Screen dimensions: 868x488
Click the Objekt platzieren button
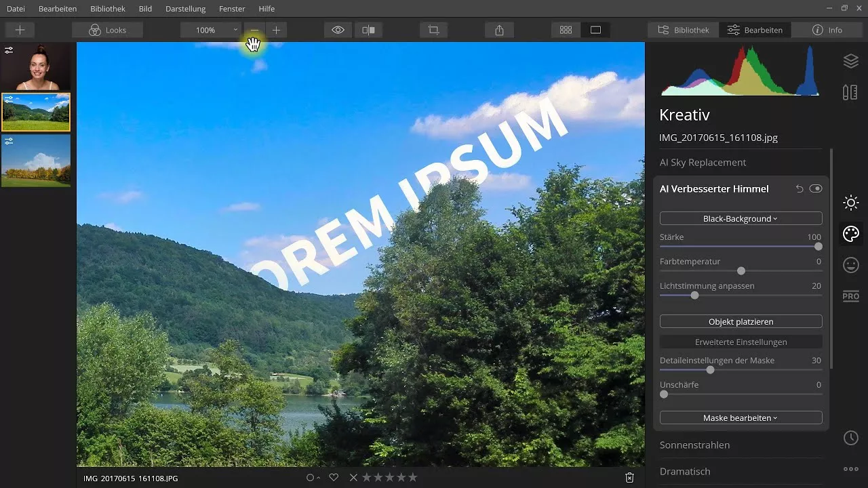741,321
